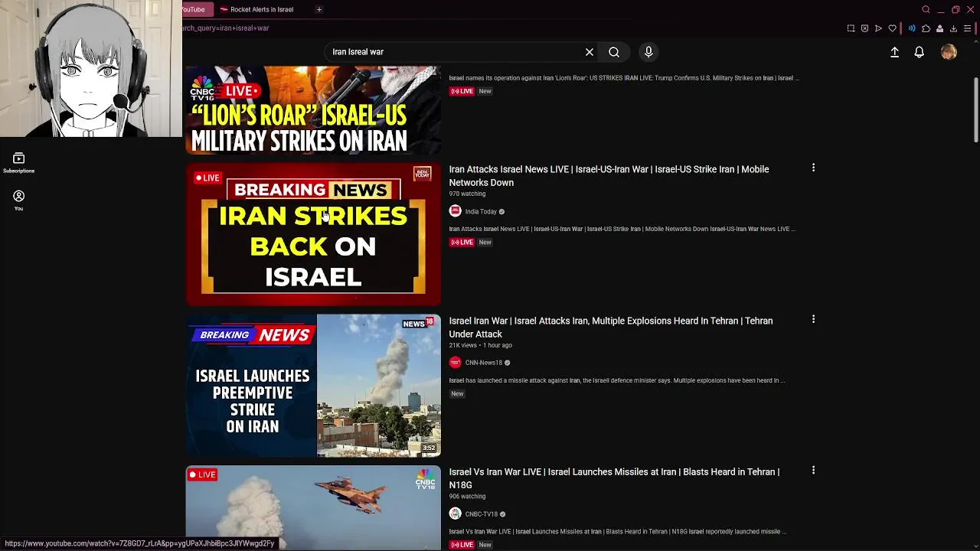The image size is (980, 551).
Task: Clear the YouTube search query with X
Action: click(x=590, y=52)
